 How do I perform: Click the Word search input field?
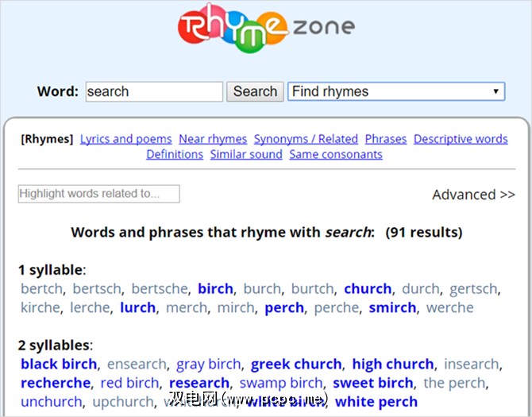(x=154, y=91)
